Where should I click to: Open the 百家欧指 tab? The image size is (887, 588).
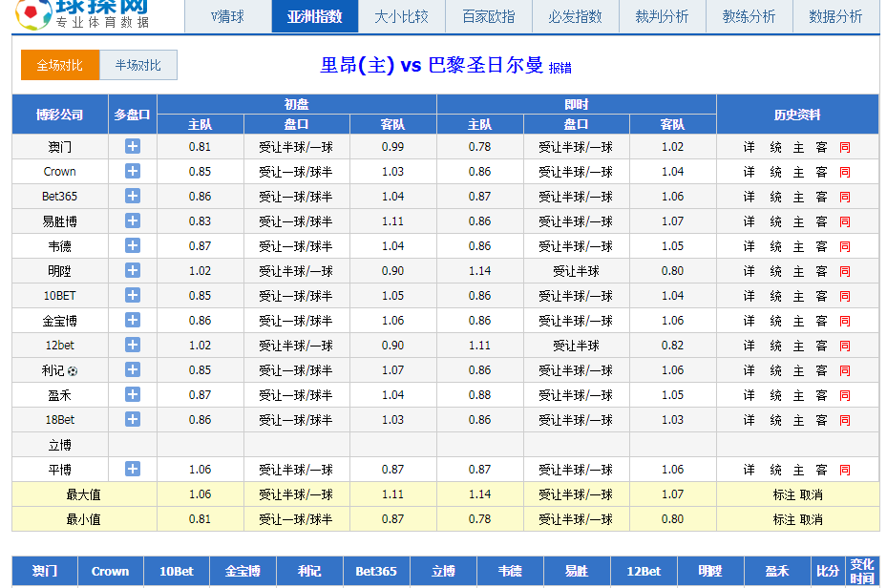click(x=489, y=16)
